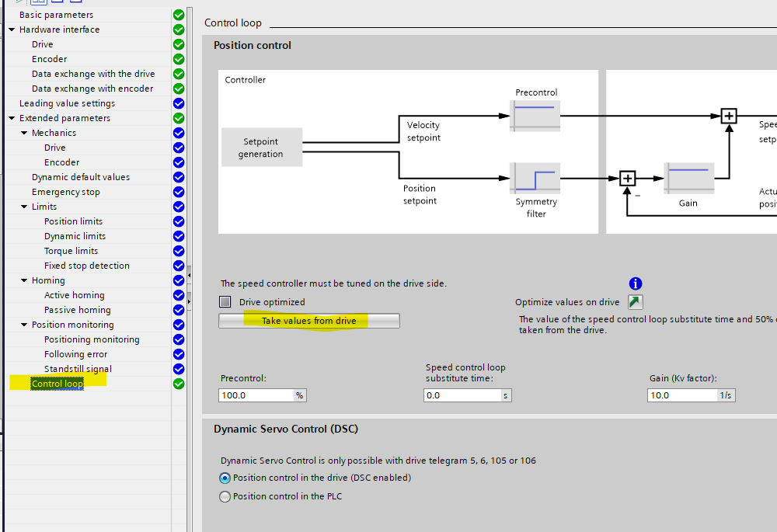Open Drive under Mechanics
Viewport: 777px width, 532px height.
pos(54,148)
